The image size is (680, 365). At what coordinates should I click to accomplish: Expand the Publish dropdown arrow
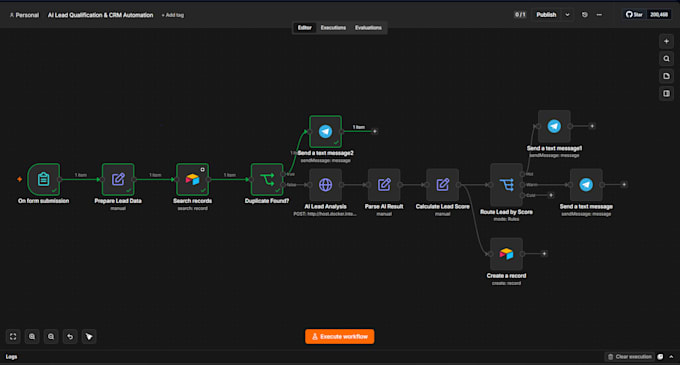coord(567,15)
